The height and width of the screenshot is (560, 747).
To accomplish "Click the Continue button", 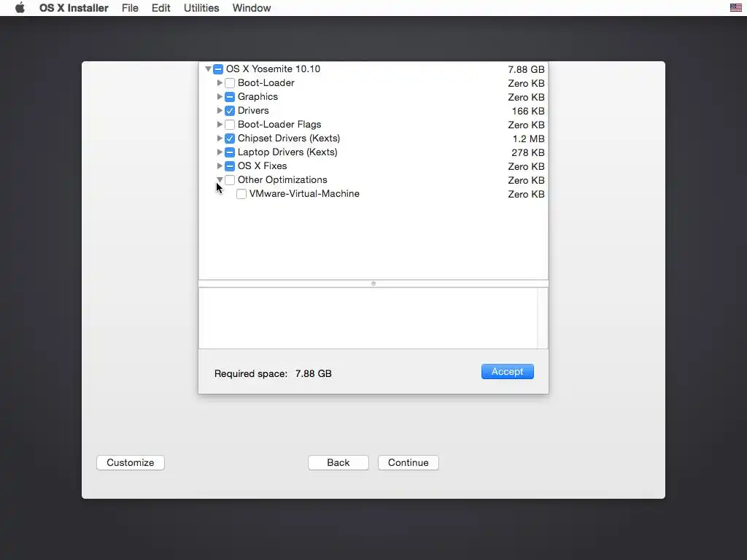I will point(409,462).
